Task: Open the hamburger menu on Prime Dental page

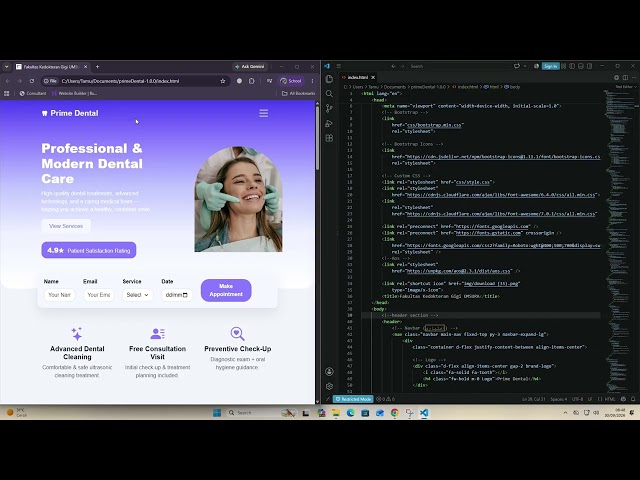Action: (x=264, y=113)
